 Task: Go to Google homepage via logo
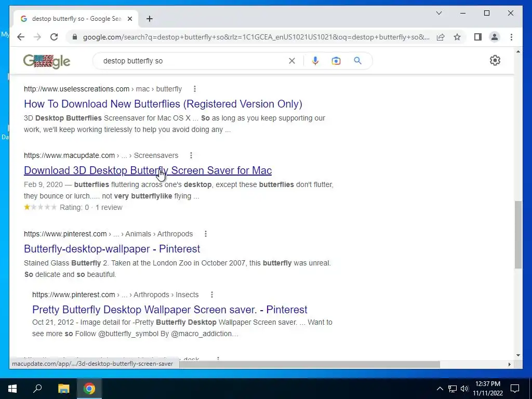tap(47, 61)
